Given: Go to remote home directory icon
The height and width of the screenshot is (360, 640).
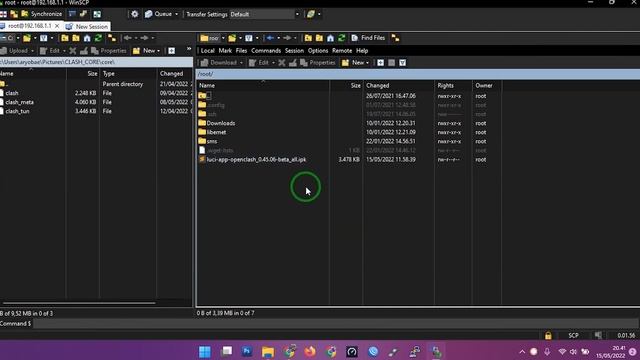Looking at the screenshot, I should coord(330,38).
